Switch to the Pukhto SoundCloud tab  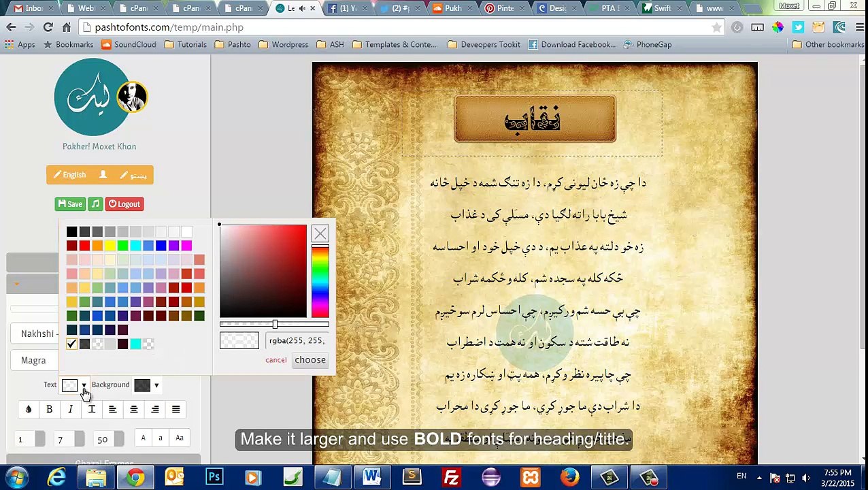coord(452,8)
